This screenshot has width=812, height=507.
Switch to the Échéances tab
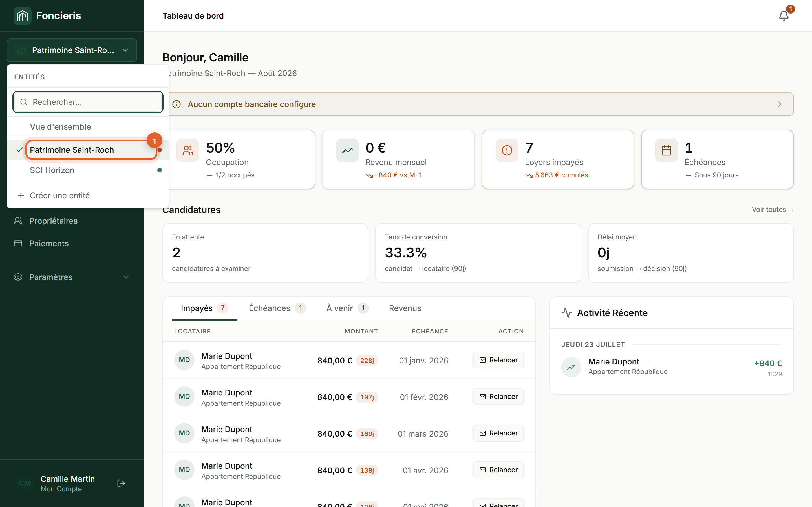tap(277, 308)
